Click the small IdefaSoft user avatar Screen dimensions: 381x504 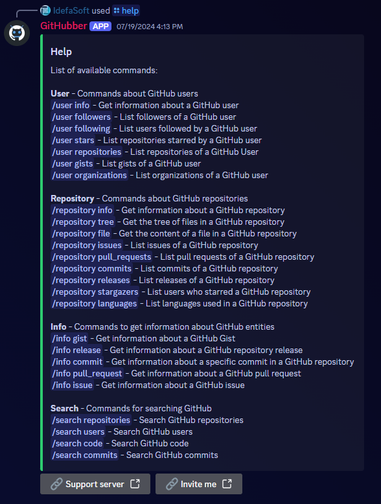pos(45,11)
